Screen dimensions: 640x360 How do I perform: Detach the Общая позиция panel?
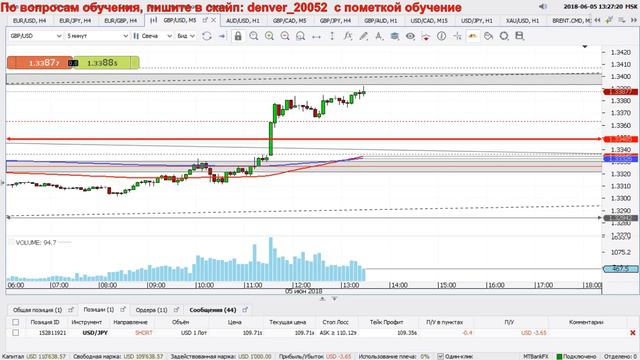71,310
